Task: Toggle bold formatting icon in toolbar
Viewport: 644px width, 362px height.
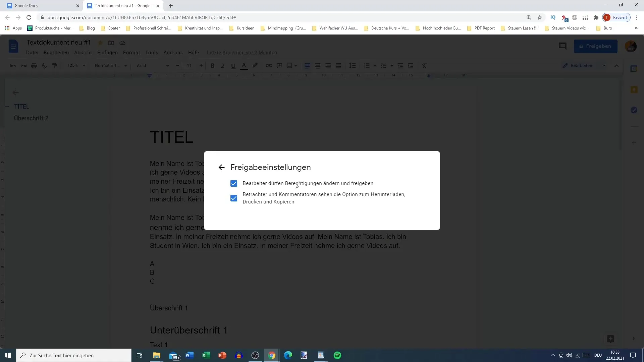Action: (212, 65)
